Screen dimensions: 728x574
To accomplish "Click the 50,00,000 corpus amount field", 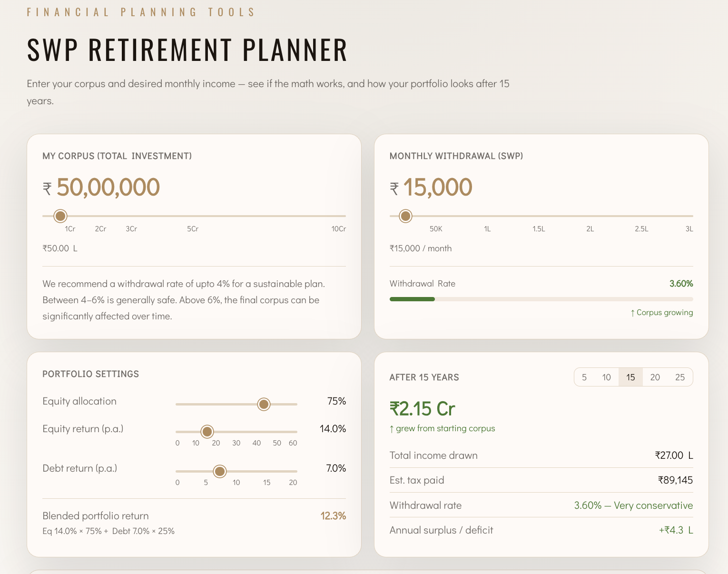I will coord(108,187).
